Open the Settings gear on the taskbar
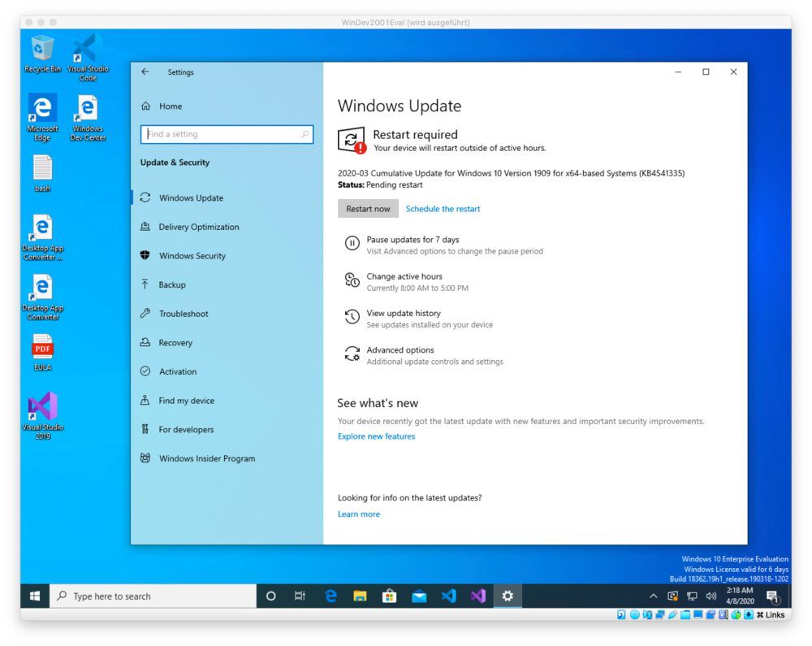 click(508, 596)
